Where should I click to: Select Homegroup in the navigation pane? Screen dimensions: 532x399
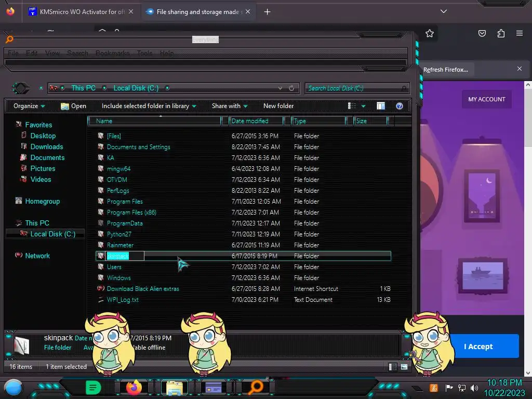point(42,201)
